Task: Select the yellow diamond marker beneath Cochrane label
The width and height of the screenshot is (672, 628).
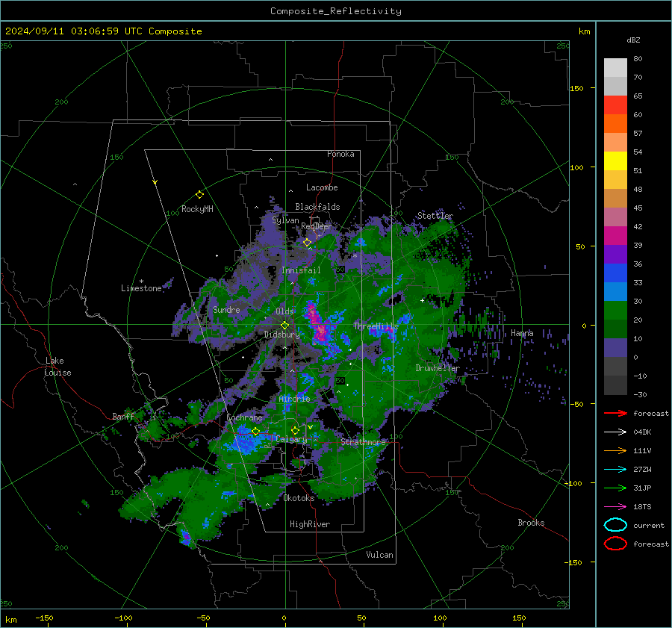Action: (x=255, y=432)
